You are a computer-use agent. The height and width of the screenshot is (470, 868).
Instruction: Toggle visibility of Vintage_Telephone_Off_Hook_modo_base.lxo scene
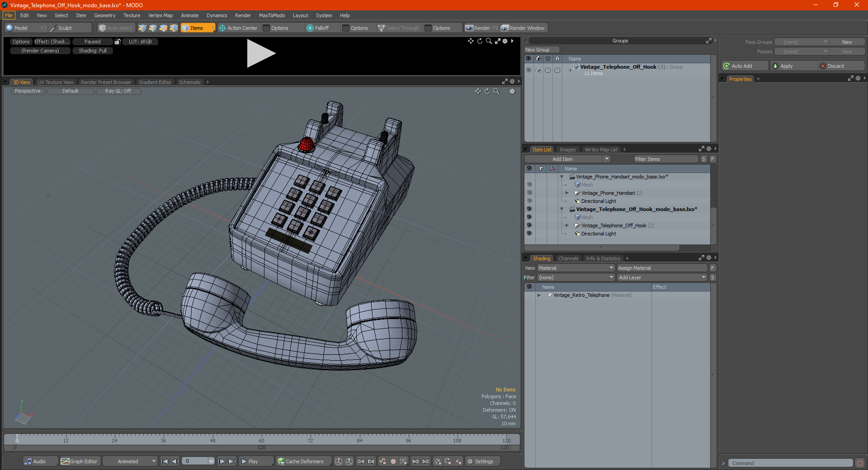point(529,209)
